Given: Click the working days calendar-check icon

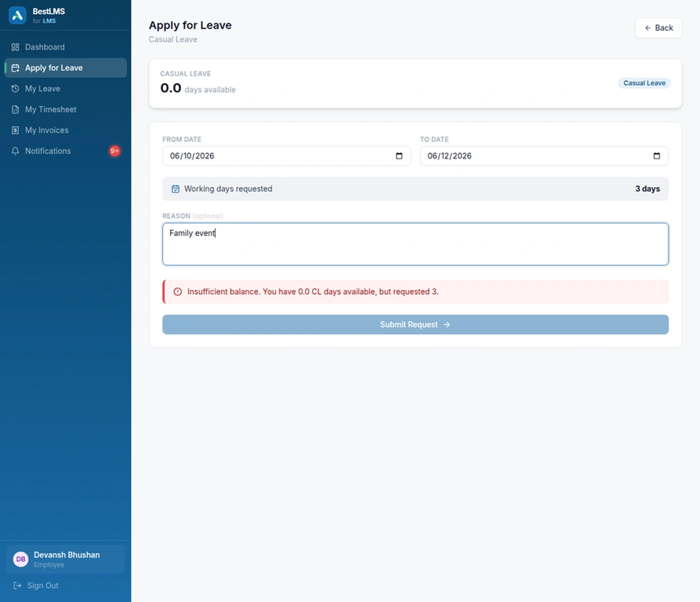Looking at the screenshot, I should pyautogui.click(x=175, y=189).
